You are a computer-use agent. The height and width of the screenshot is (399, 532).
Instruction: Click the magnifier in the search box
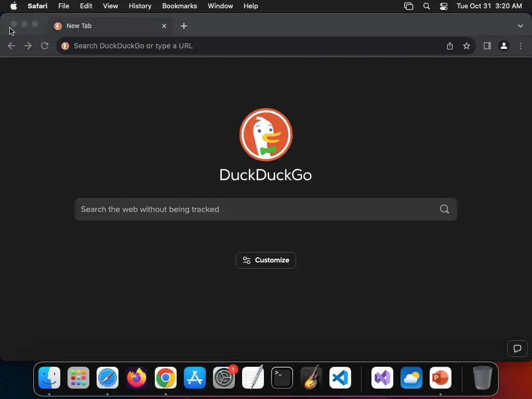pos(445,209)
